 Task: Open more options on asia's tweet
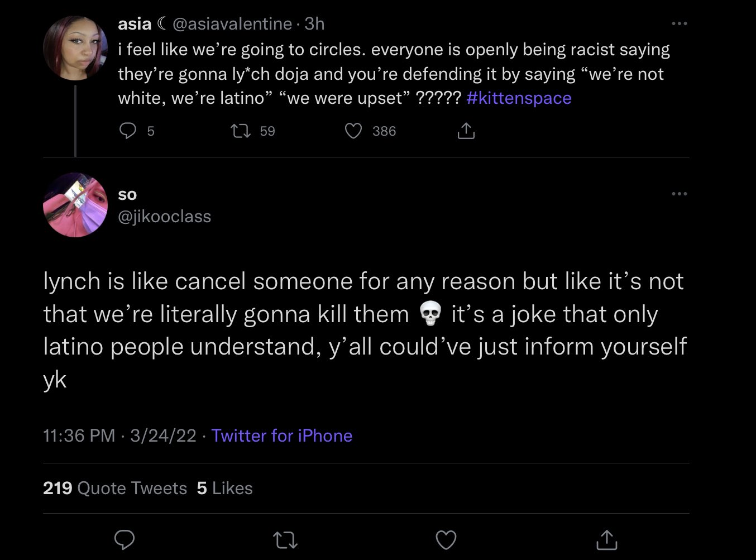coord(679,23)
